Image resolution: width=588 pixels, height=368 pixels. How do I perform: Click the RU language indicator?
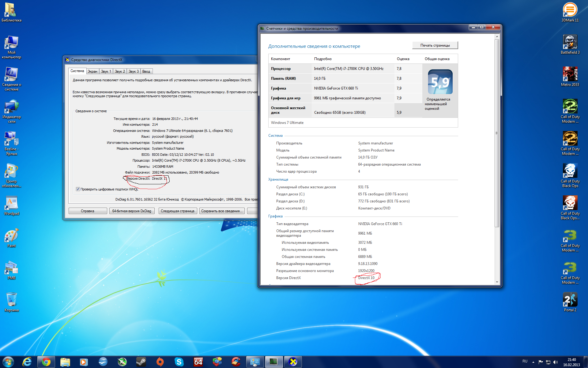[x=525, y=361]
